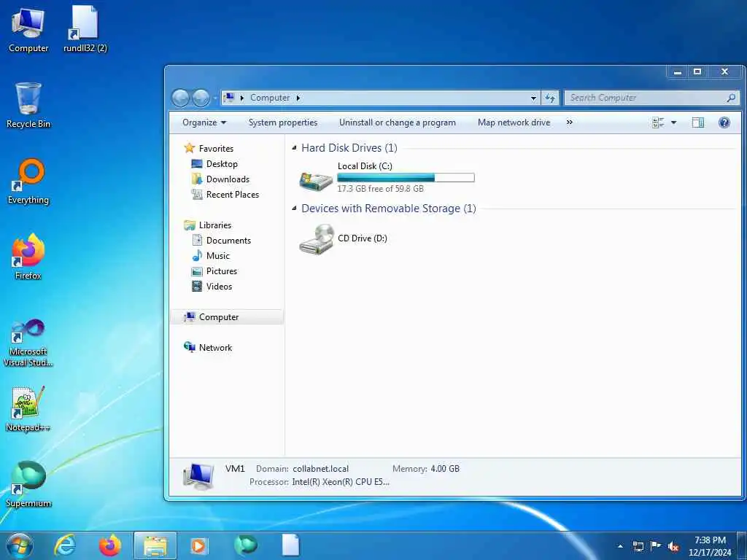
Task: Click the "collabnet.local" domain value
Action: [x=321, y=469]
